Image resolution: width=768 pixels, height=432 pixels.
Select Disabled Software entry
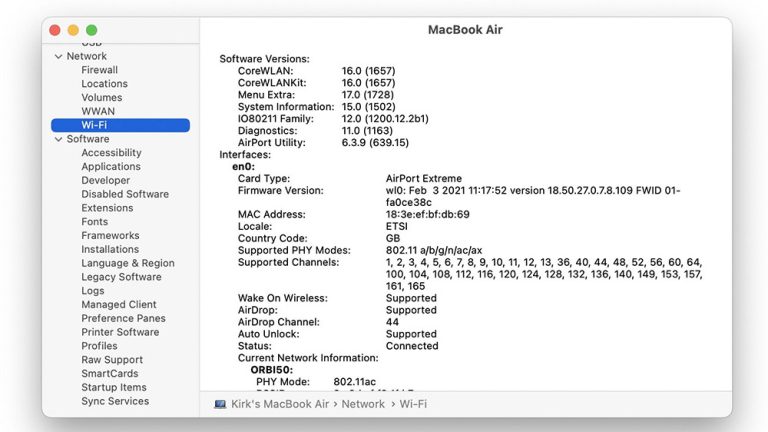click(x=125, y=194)
